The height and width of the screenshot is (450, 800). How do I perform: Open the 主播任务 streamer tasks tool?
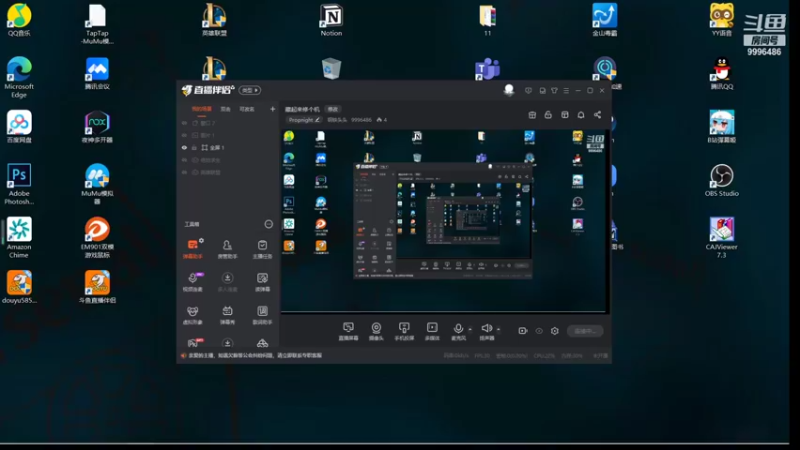(x=262, y=249)
